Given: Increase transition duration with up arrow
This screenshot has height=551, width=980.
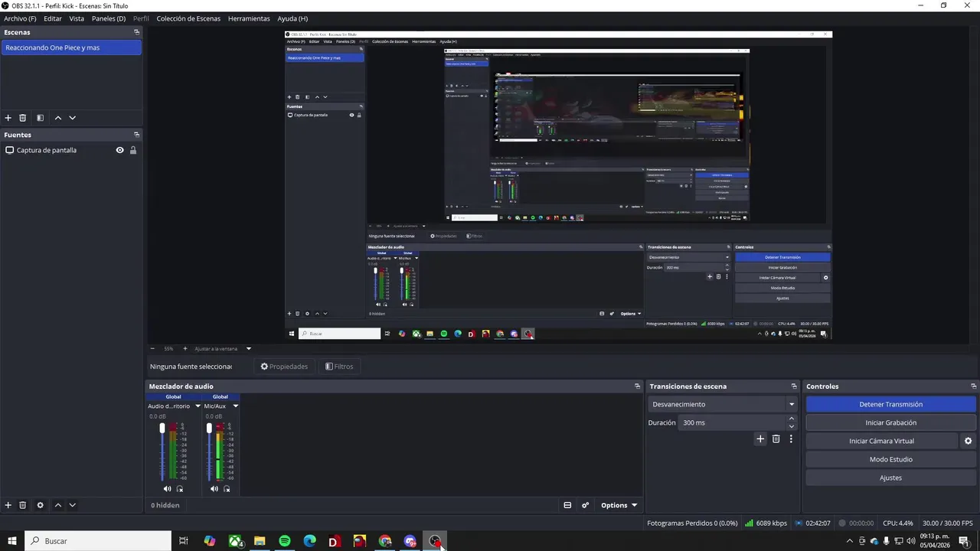Looking at the screenshot, I should [x=792, y=419].
